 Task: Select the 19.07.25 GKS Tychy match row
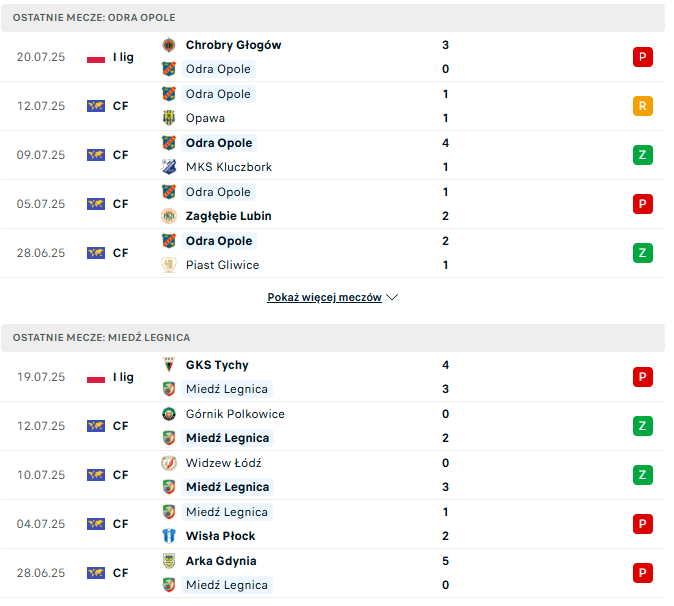(333, 377)
